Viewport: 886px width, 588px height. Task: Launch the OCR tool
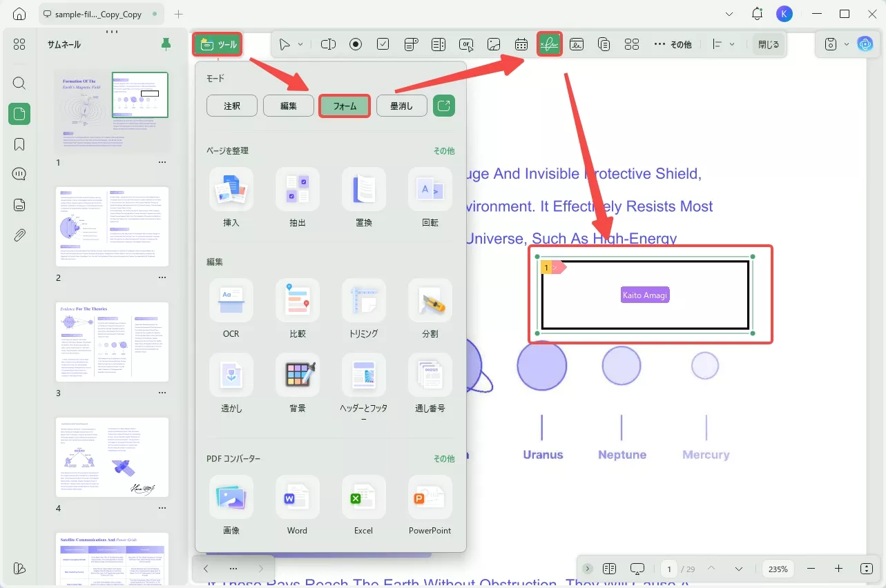231,308
